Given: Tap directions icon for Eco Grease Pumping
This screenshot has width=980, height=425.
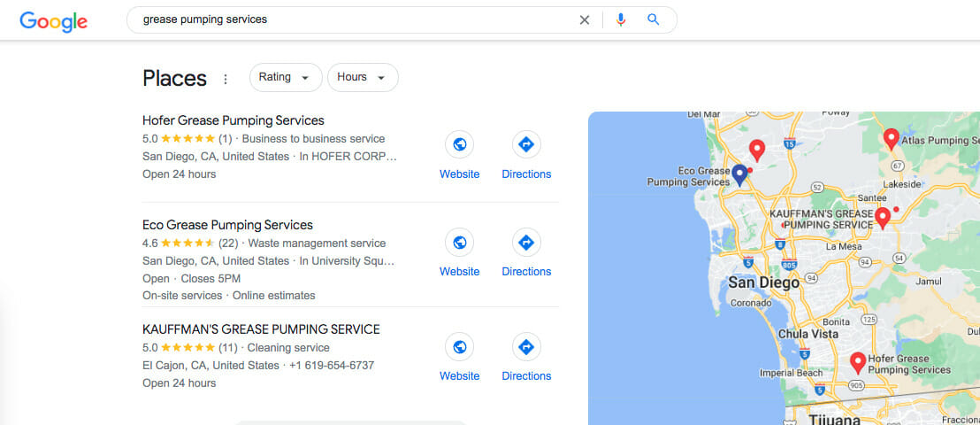Looking at the screenshot, I should (526, 243).
